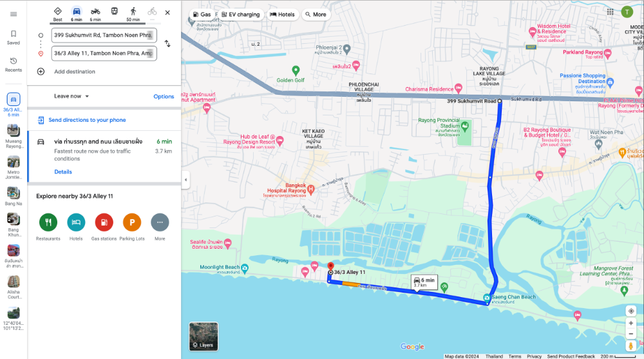Open Leave now dropdown

pyautogui.click(x=71, y=96)
